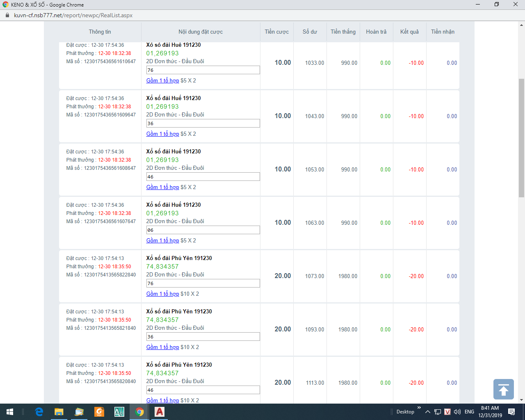
Task: Click the site padlock icon in address bar
Action: [7, 15]
